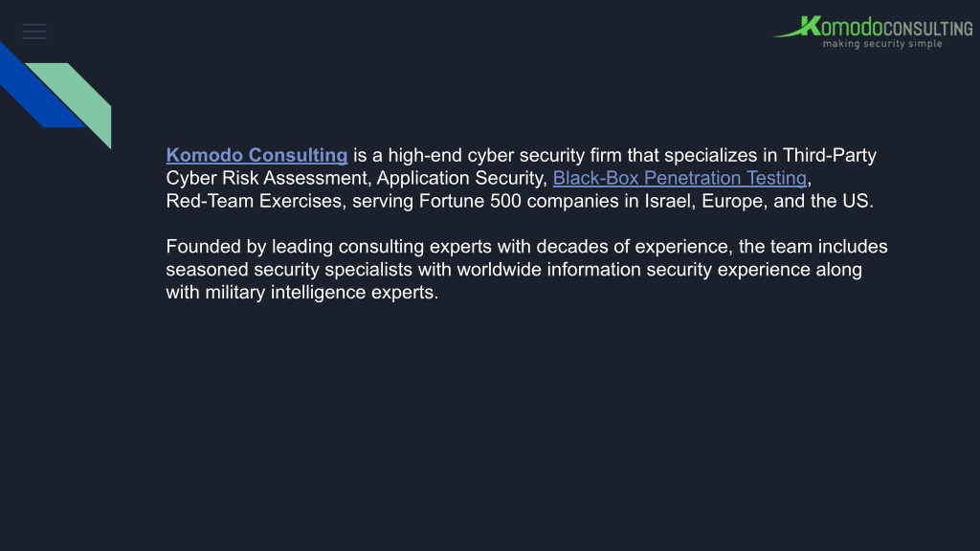Click the 'Cyber Risk Assessment' phrase
980x551 pixels.
pyautogui.click(x=266, y=178)
